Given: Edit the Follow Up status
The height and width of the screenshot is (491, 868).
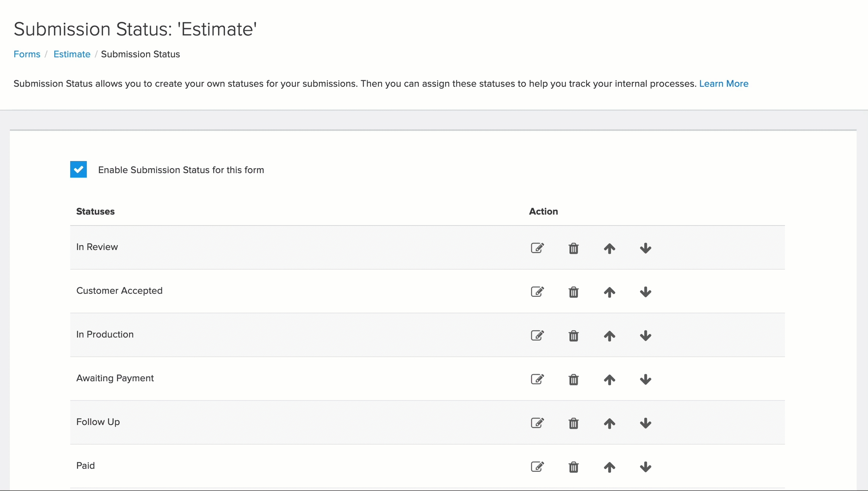Looking at the screenshot, I should click(537, 423).
